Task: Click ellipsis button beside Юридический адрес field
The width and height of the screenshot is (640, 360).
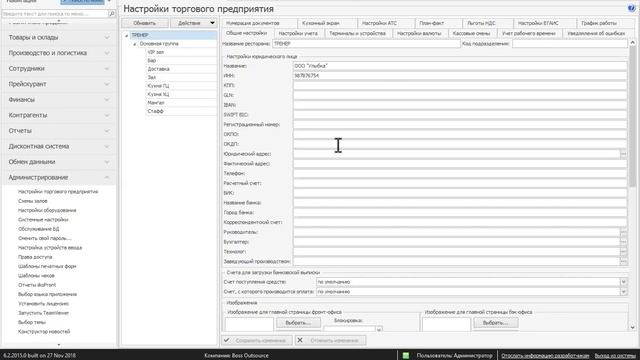Action: tap(623, 154)
